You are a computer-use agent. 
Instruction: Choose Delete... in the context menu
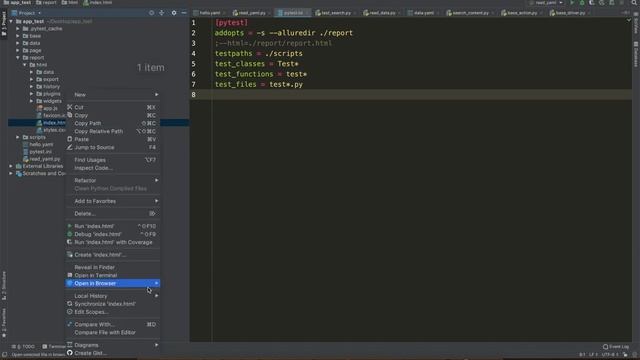click(x=113, y=213)
